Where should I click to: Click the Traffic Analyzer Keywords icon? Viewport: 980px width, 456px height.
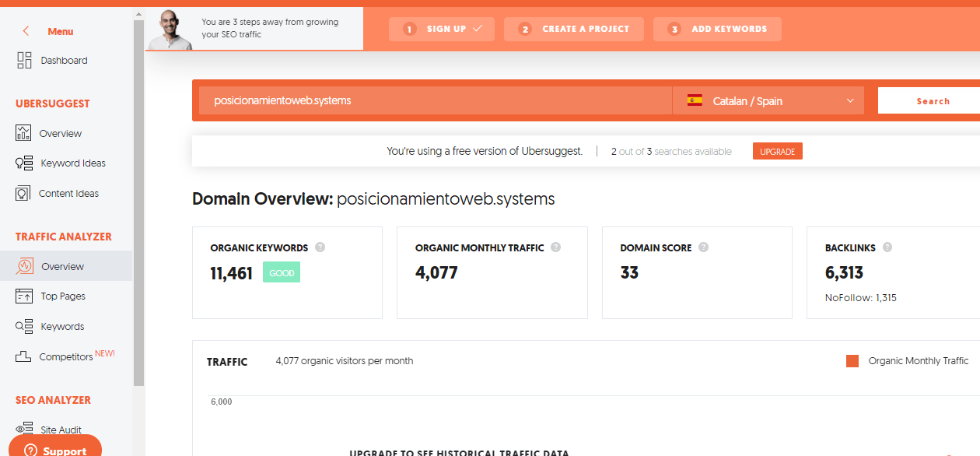pos(24,326)
